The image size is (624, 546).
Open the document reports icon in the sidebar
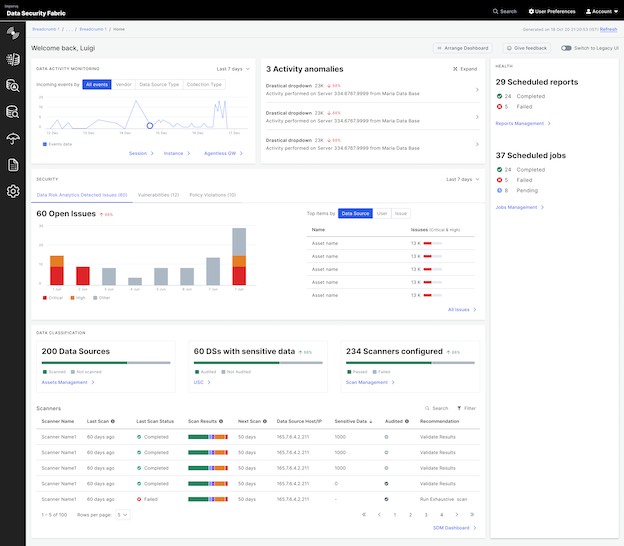[x=14, y=165]
